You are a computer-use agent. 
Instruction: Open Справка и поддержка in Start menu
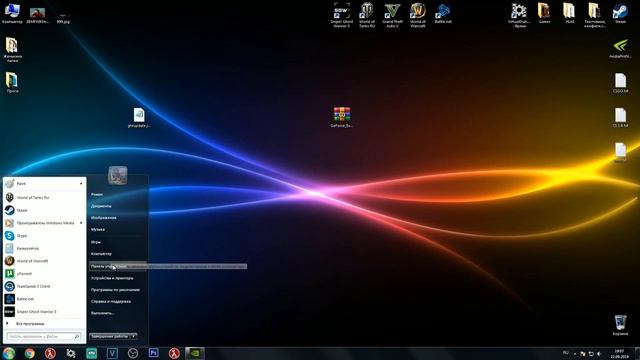coord(111,302)
